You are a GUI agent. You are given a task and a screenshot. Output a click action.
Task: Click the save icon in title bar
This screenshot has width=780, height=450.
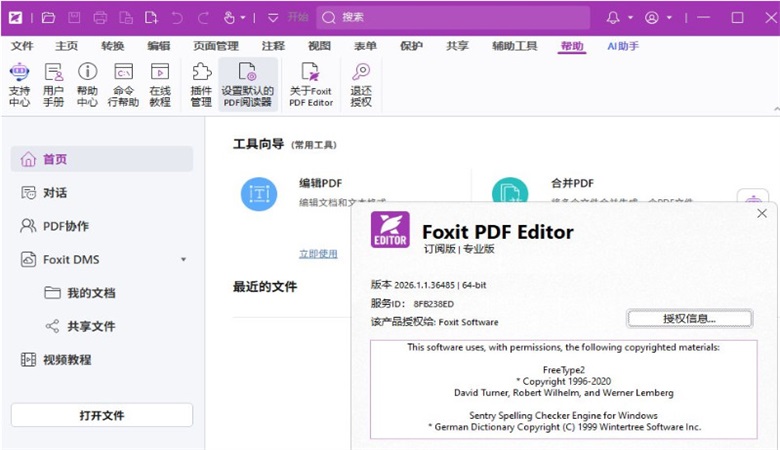click(74, 18)
